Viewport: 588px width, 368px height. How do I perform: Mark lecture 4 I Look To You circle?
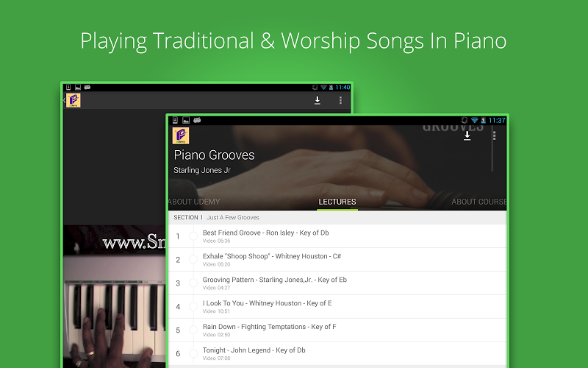pyautogui.click(x=193, y=306)
